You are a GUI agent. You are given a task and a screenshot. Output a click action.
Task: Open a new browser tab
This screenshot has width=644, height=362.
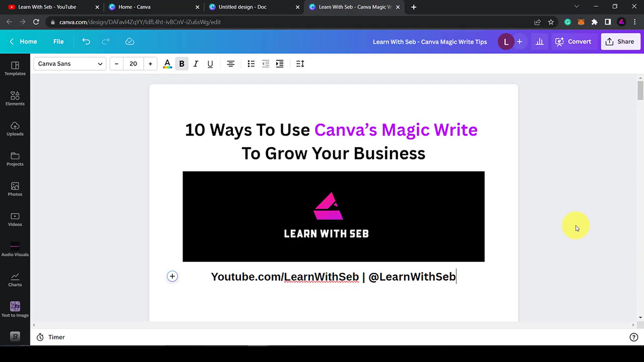click(x=414, y=7)
